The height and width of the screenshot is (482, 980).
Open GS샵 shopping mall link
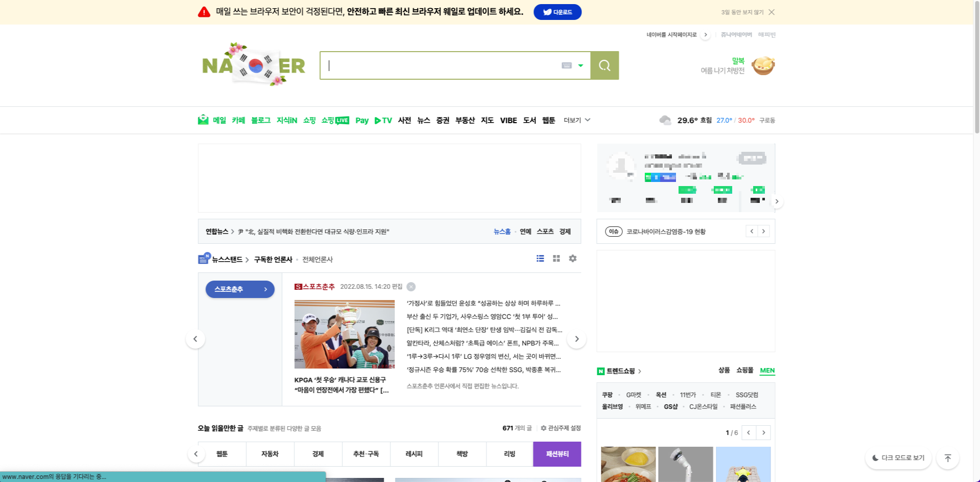click(670, 407)
